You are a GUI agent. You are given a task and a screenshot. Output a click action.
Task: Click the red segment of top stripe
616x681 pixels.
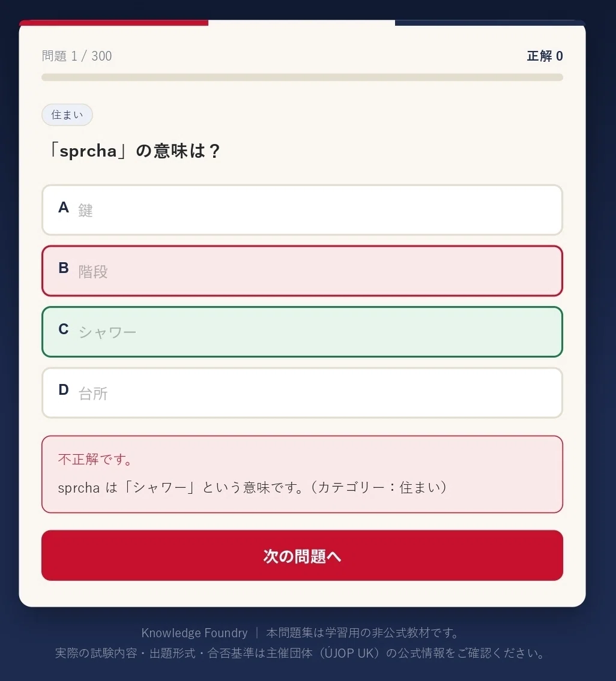tap(114, 23)
